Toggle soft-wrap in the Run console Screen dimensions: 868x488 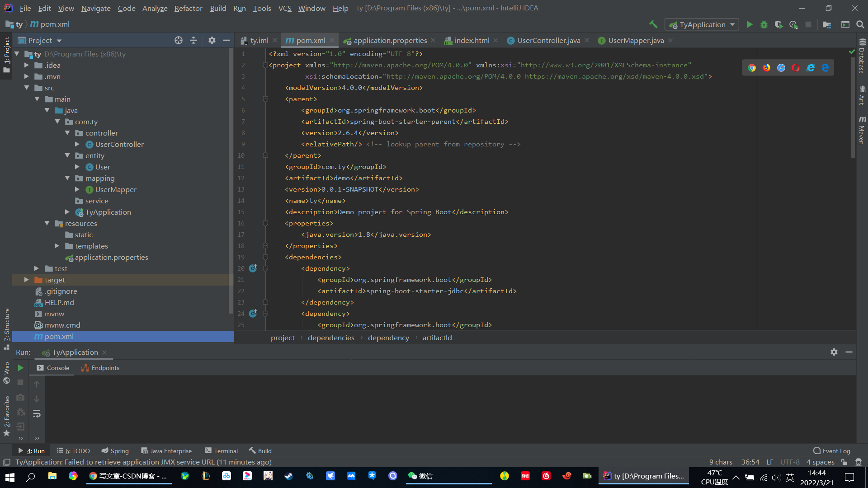coord(37,414)
